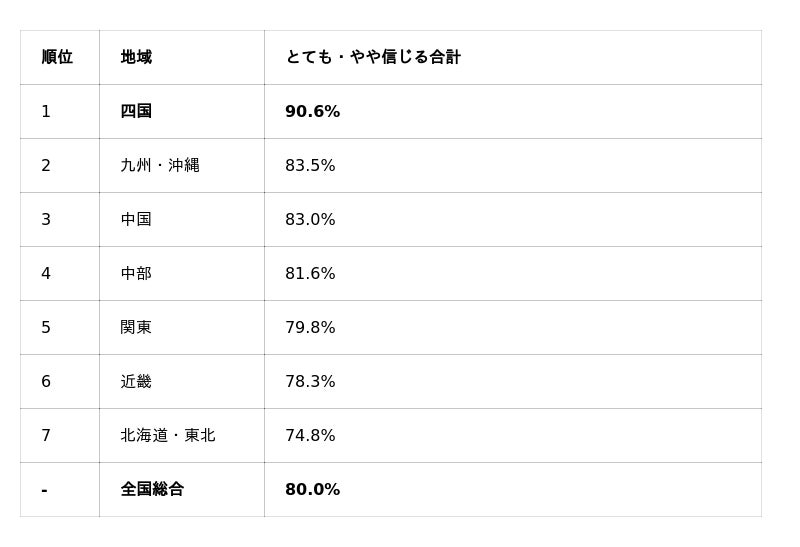The height and width of the screenshot is (547, 800).
Task: Click the 順位 column header
Action: tap(57, 57)
